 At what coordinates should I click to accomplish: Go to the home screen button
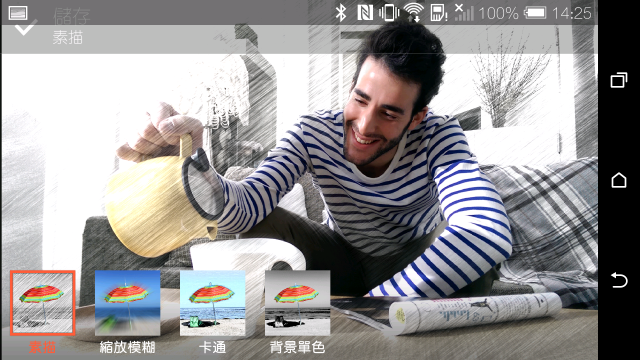click(x=619, y=180)
